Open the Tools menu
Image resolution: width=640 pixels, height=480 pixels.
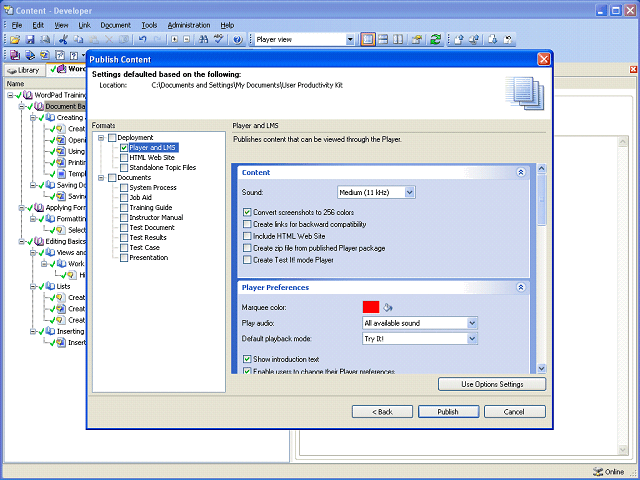coord(149,25)
